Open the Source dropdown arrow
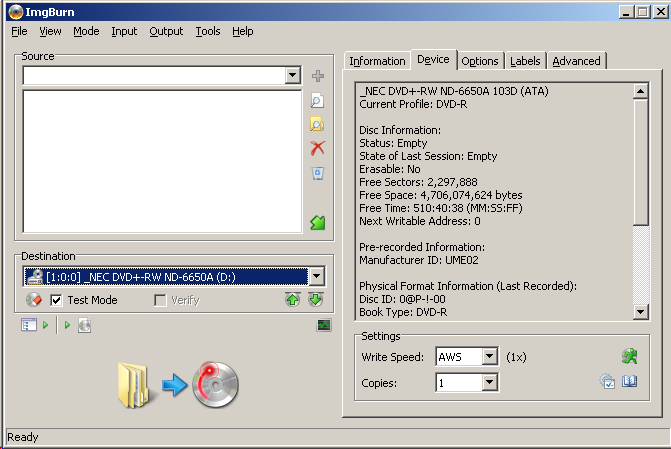The width and height of the screenshot is (671, 449). 293,76
